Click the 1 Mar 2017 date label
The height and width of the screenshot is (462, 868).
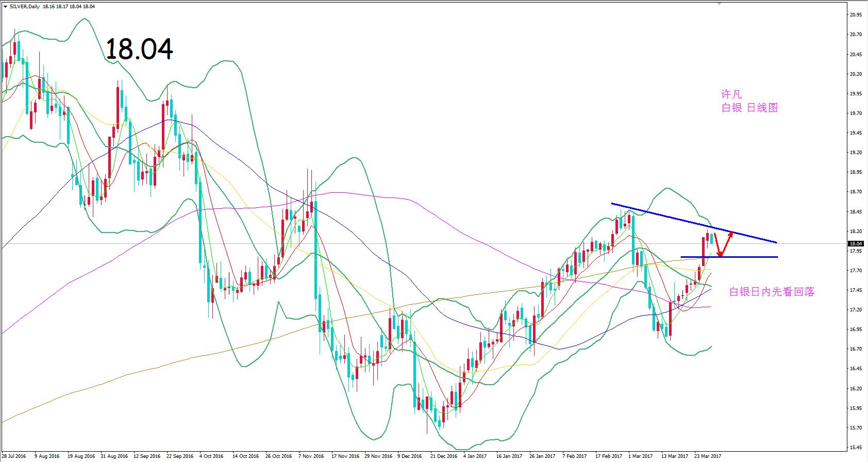(x=640, y=456)
